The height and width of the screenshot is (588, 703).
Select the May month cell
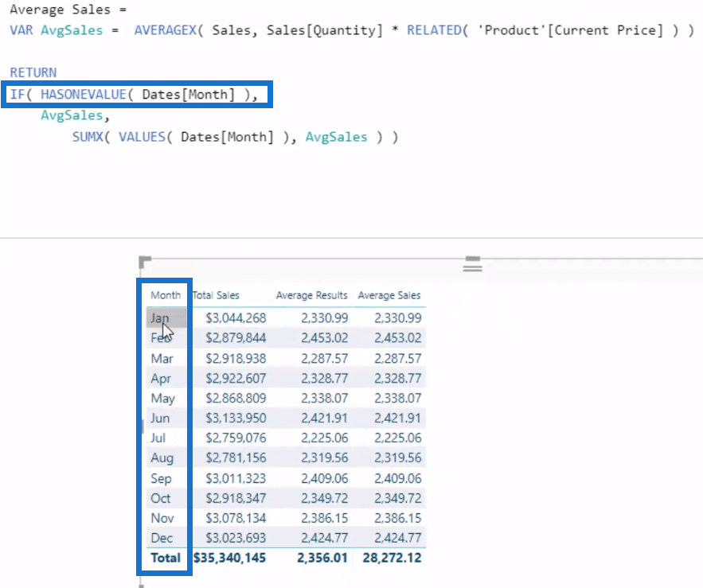162,398
